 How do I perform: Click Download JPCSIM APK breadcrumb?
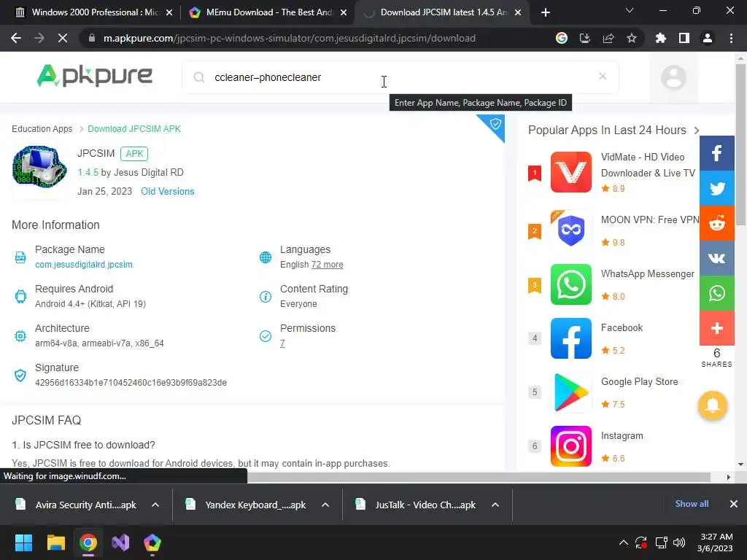134,129
